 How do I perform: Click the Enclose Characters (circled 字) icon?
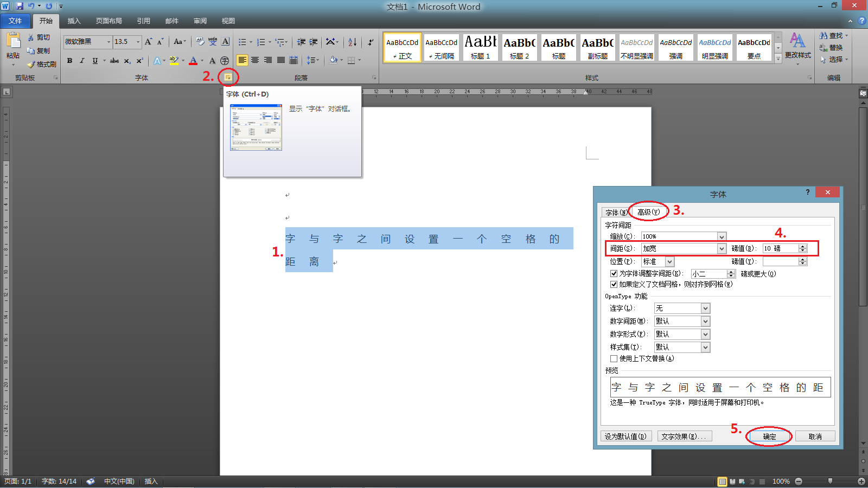tap(225, 61)
